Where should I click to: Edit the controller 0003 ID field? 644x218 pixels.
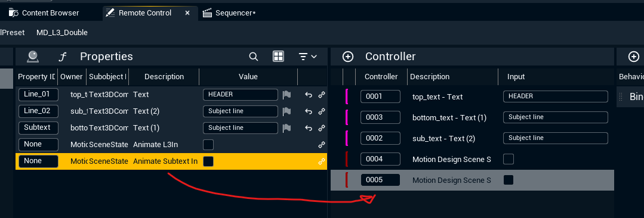click(x=380, y=117)
